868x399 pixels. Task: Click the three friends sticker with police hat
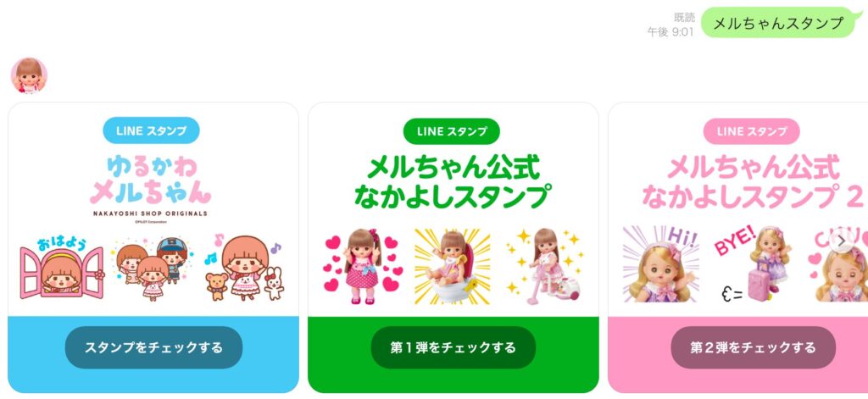click(151, 267)
